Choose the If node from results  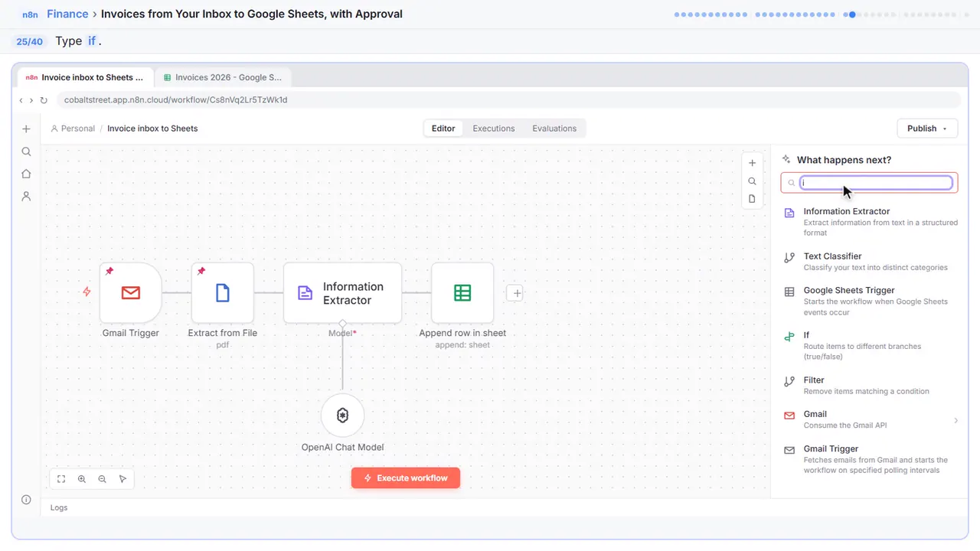coord(870,346)
